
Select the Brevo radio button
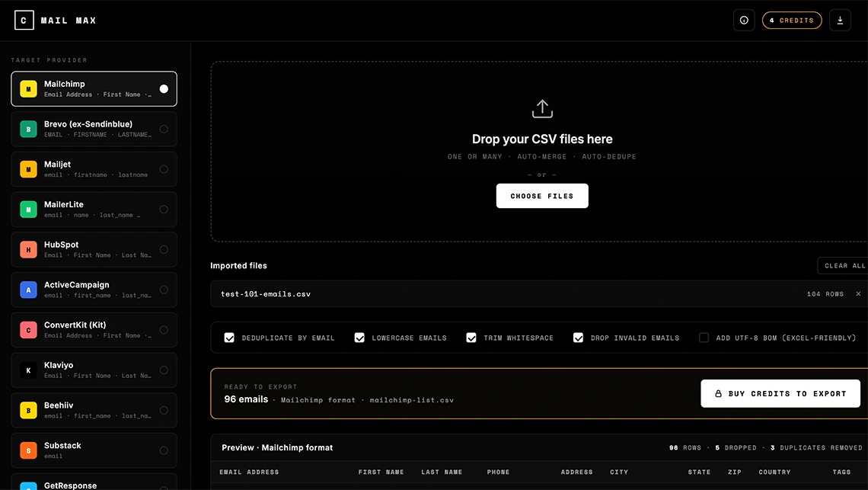(x=164, y=129)
